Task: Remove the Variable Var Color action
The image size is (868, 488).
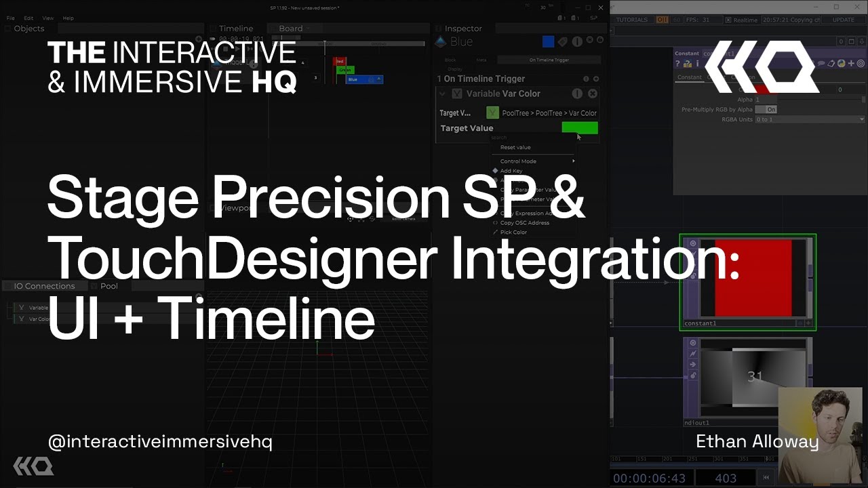Action: (593, 94)
